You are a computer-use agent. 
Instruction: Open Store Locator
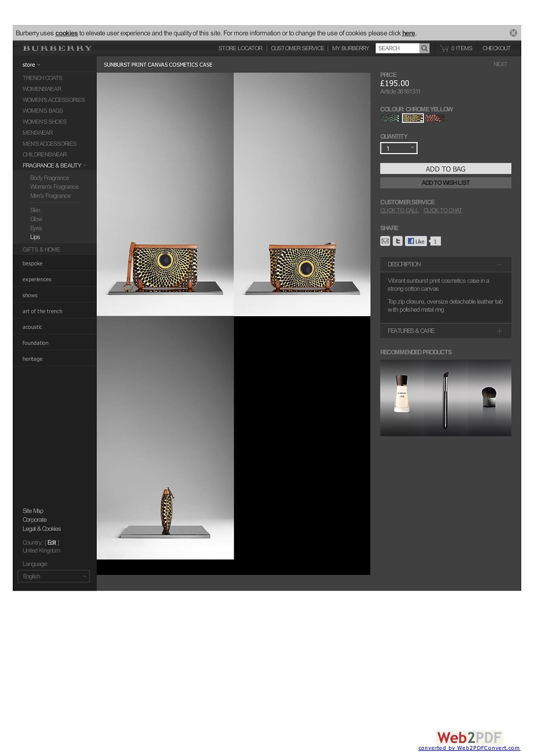click(x=240, y=48)
